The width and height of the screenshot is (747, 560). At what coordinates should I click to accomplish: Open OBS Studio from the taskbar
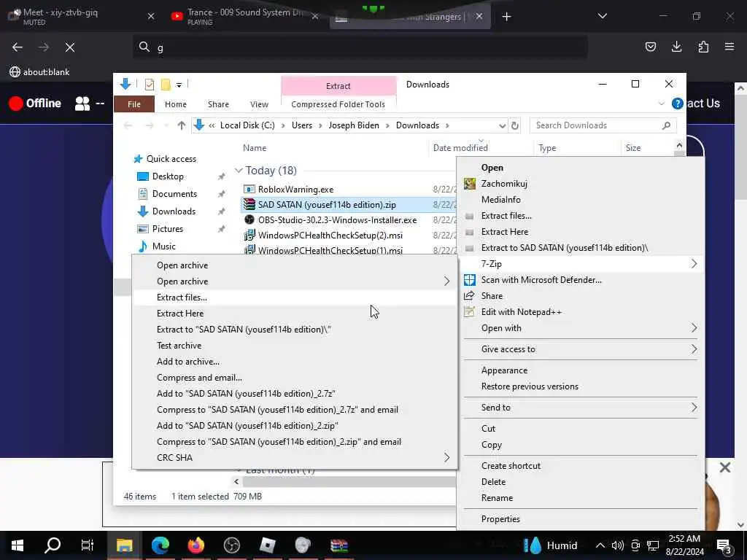(231, 545)
